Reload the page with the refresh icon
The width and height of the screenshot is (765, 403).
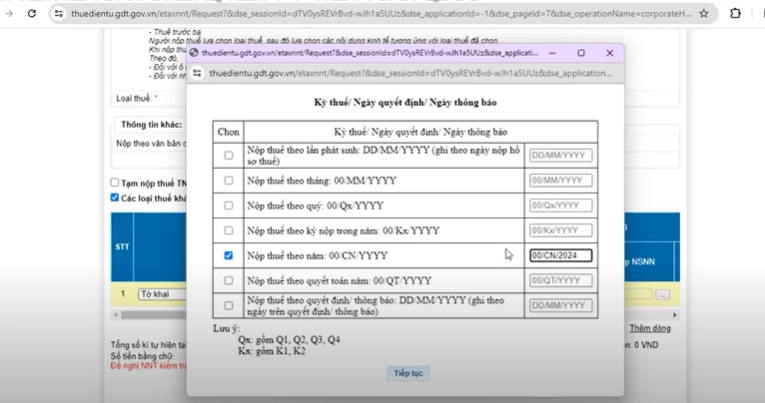point(32,13)
